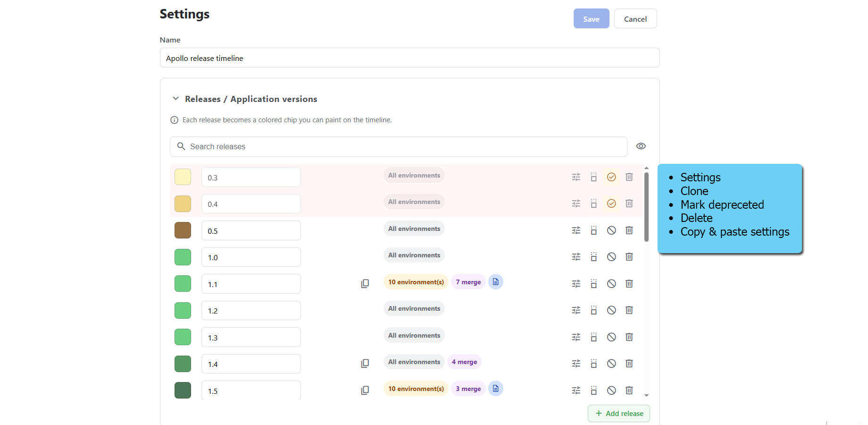Edit release name field 1.3

pyautogui.click(x=251, y=337)
